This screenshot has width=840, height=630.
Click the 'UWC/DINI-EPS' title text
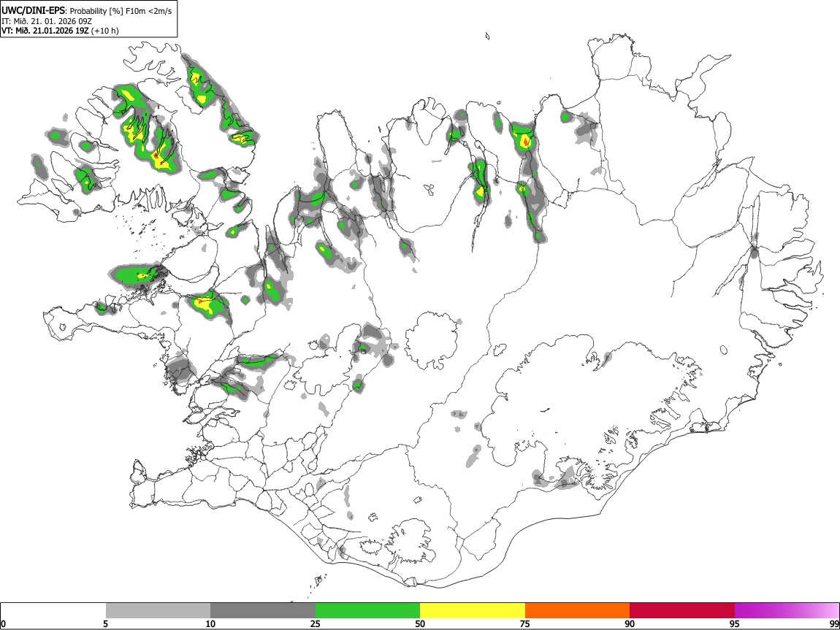[33, 11]
